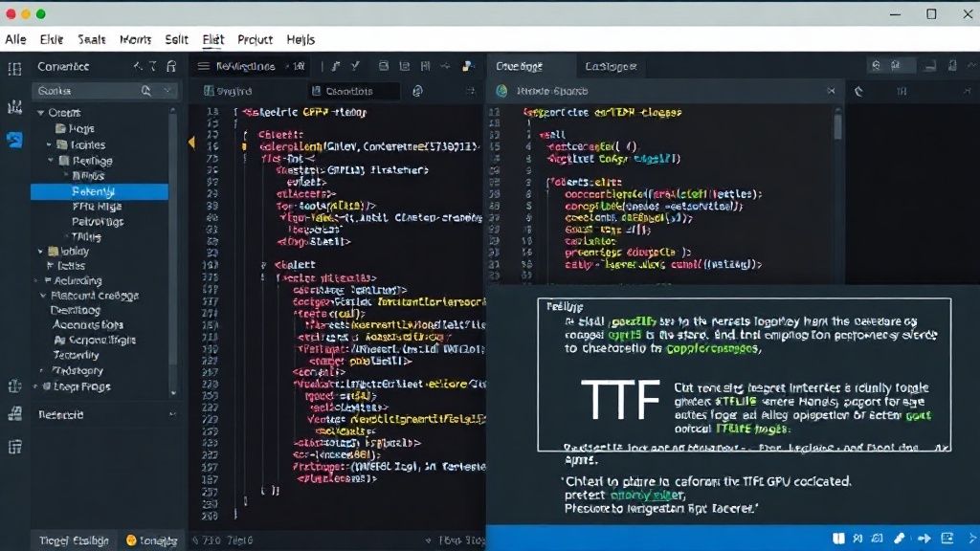The height and width of the screenshot is (551, 980).
Task: Click the scrollbar thumb in right code pane
Action: click(x=837, y=126)
